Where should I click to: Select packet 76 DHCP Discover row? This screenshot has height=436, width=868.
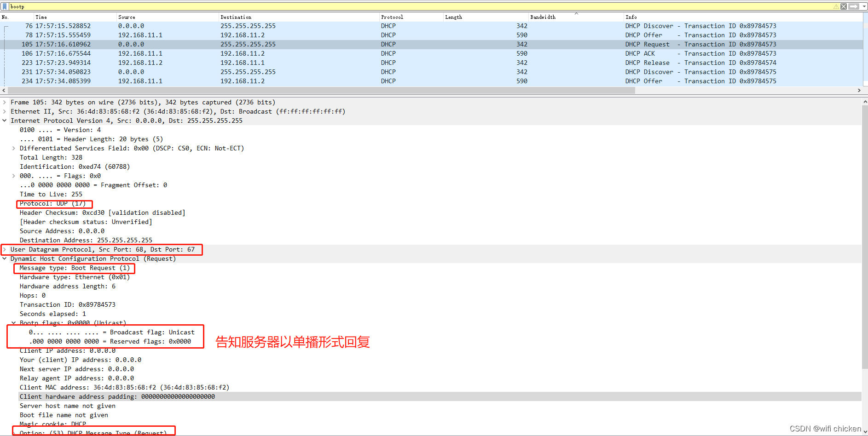tap(431, 26)
